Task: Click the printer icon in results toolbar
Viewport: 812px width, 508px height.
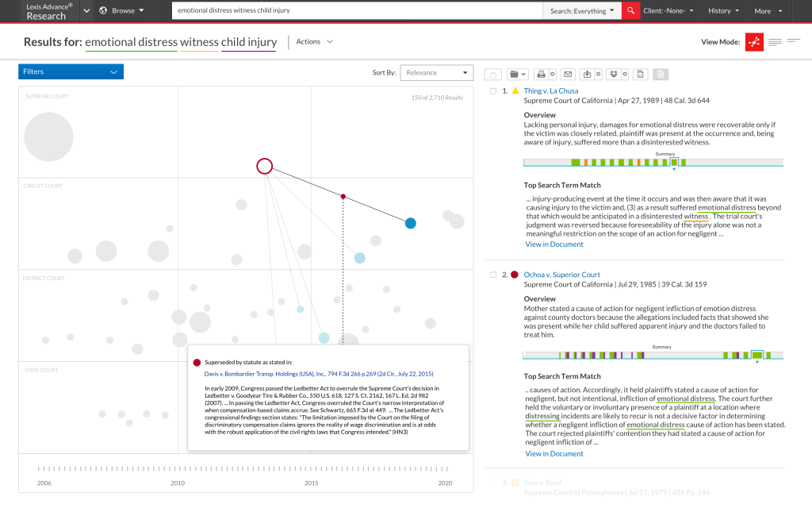Action: point(541,74)
